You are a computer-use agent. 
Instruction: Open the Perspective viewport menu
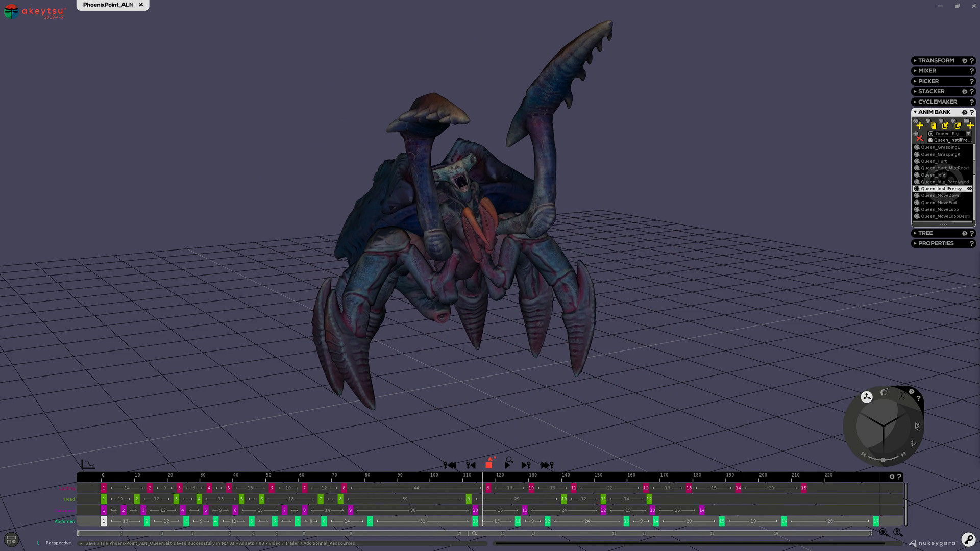click(58, 543)
